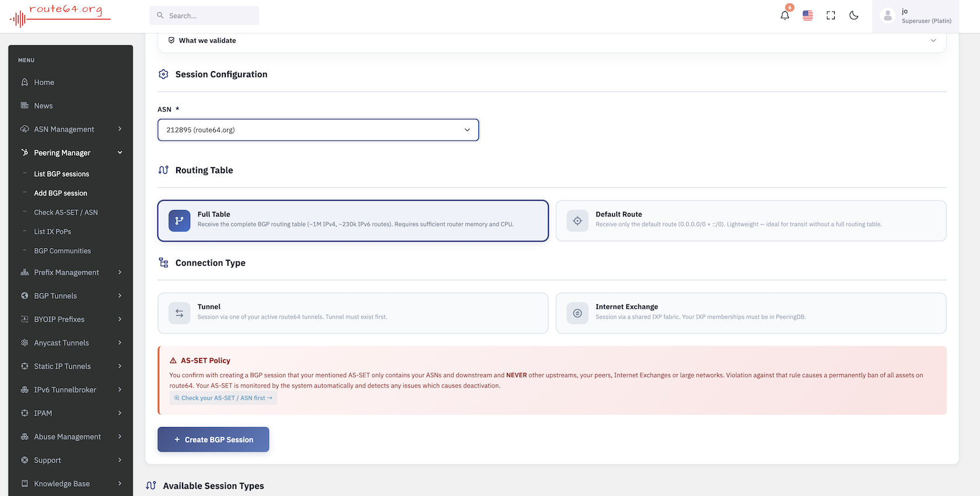
Task: Toggle fullscreen mode icon
Action: (831, 16)
